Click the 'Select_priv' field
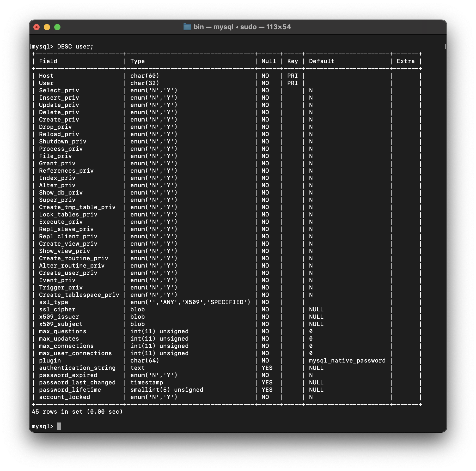 tap(59, 90)
